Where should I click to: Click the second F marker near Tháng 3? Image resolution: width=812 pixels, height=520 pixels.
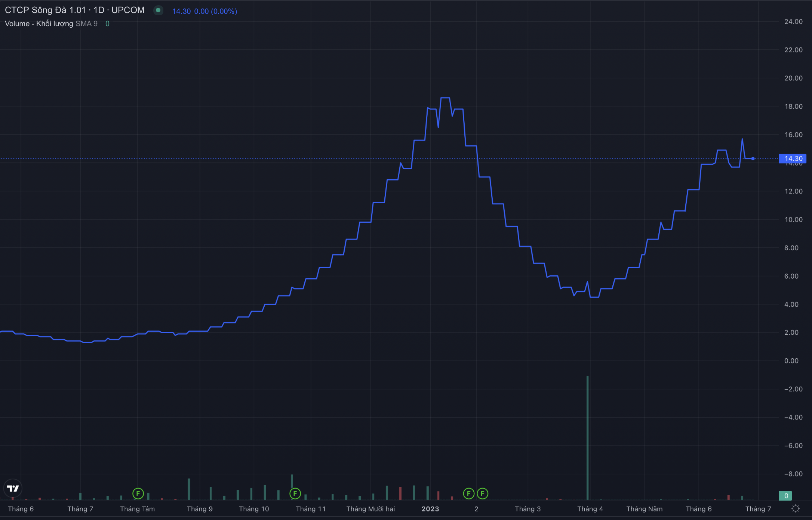click(482, 493)
